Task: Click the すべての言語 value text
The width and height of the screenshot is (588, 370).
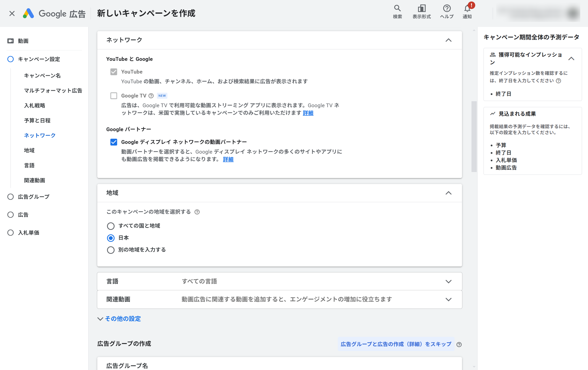Action: point(199,281)
